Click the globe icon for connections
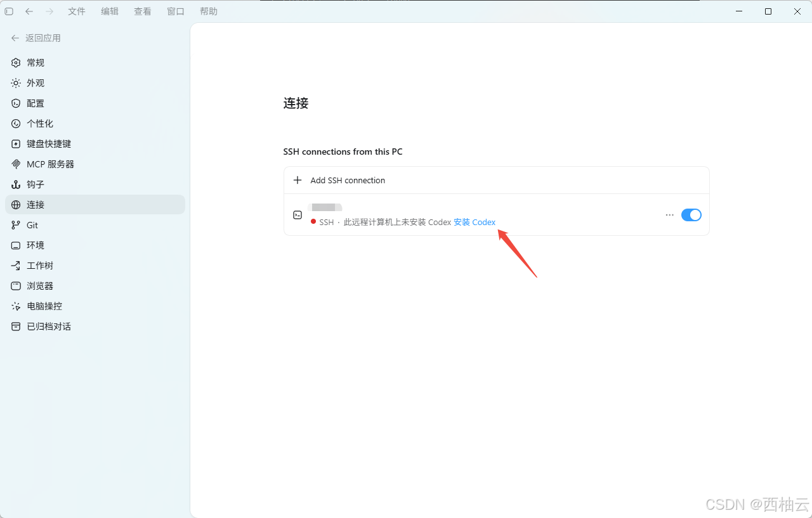 pyautogui.click(x=16, y=205)
